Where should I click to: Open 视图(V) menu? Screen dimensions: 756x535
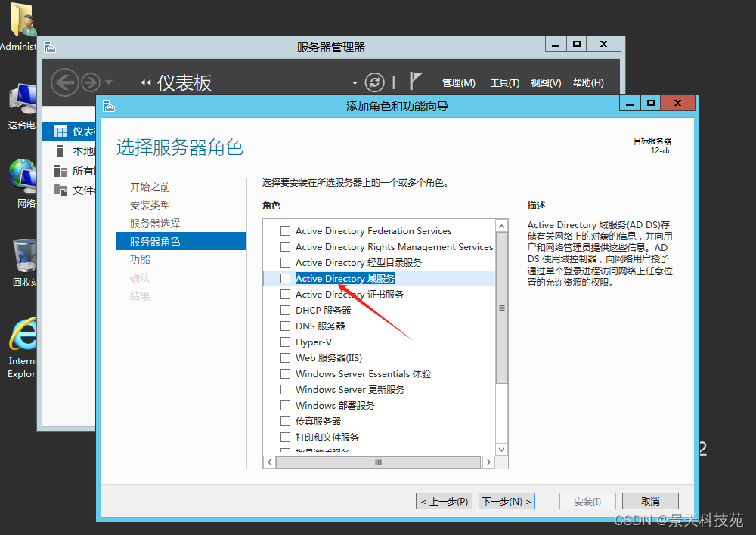pos(546,83)
